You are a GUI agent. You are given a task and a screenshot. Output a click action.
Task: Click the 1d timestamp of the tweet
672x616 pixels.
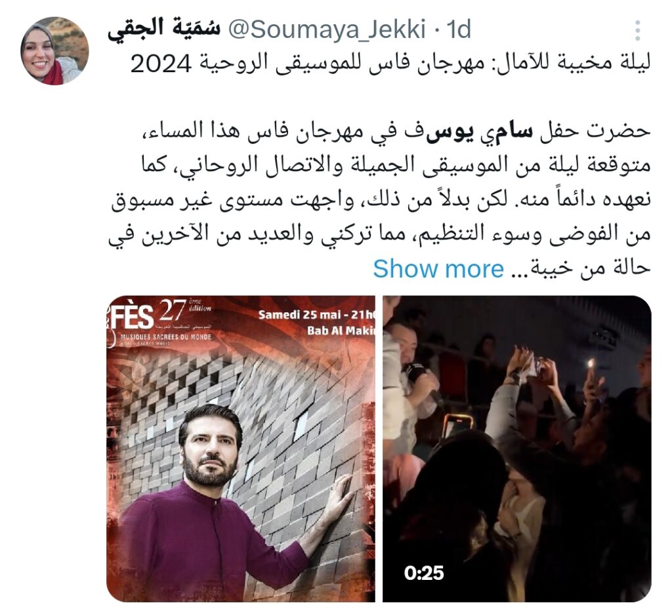[459, 30]
